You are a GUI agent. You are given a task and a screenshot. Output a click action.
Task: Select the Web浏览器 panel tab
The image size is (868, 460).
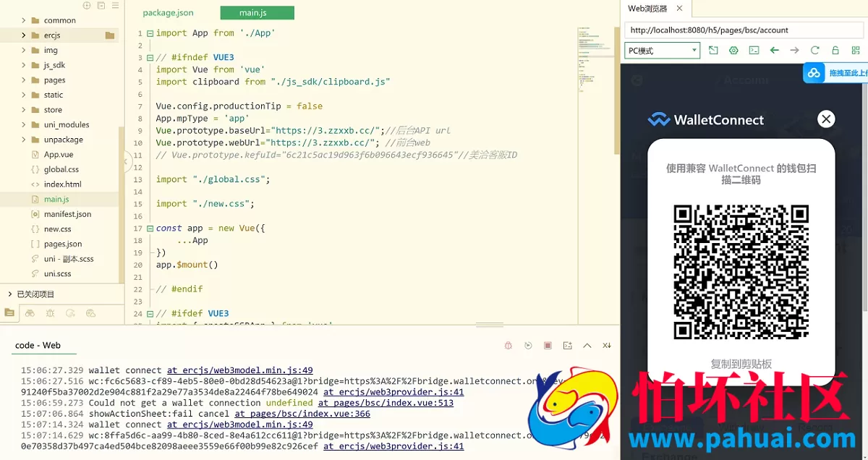point(647,9)
